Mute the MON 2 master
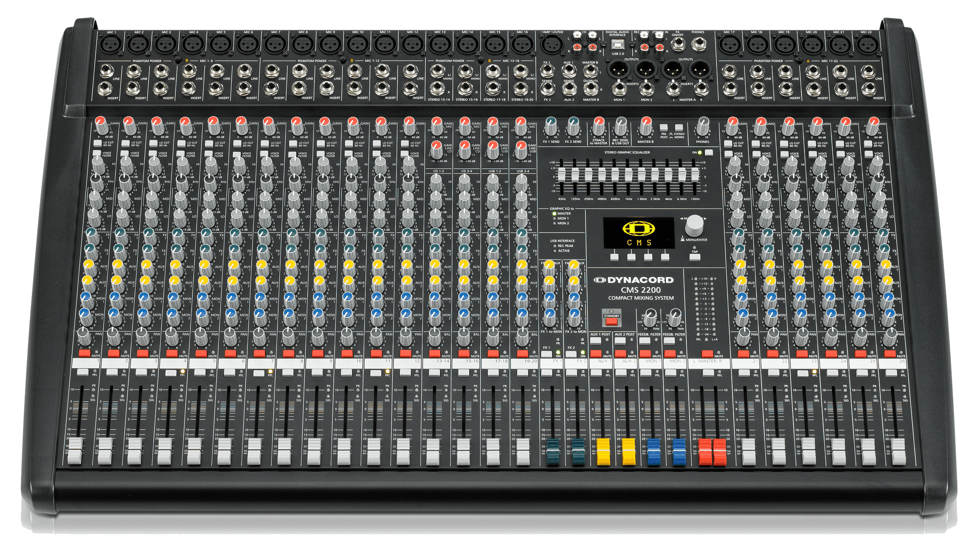980x560 pixels. tap(669, 353)
